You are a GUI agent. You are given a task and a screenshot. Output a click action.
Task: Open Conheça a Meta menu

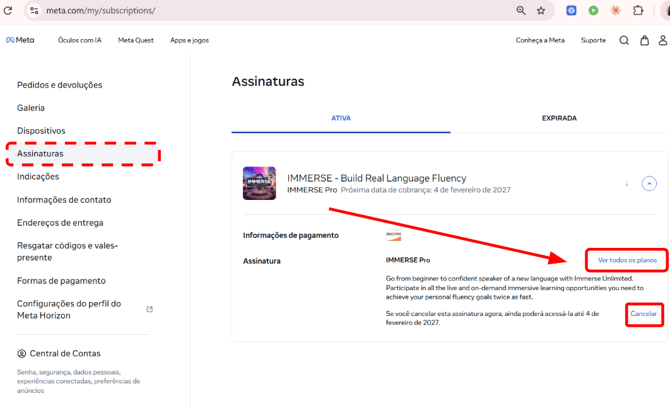(540, 40)
